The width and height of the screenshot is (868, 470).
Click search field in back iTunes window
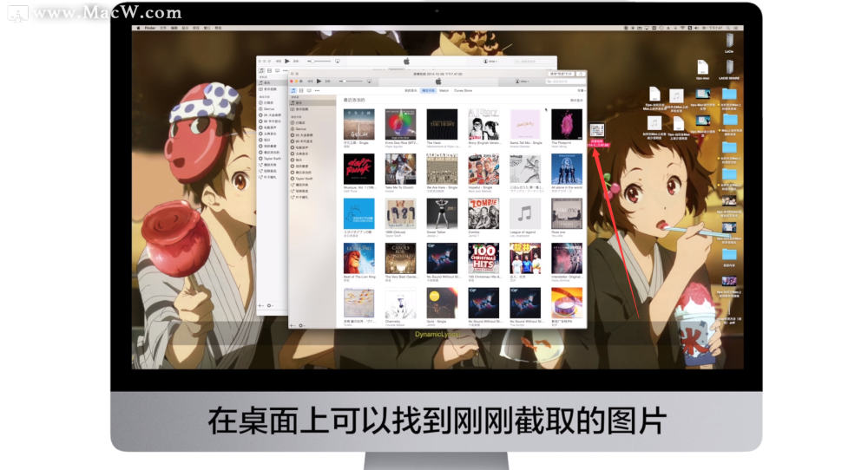tap(534, 62)
